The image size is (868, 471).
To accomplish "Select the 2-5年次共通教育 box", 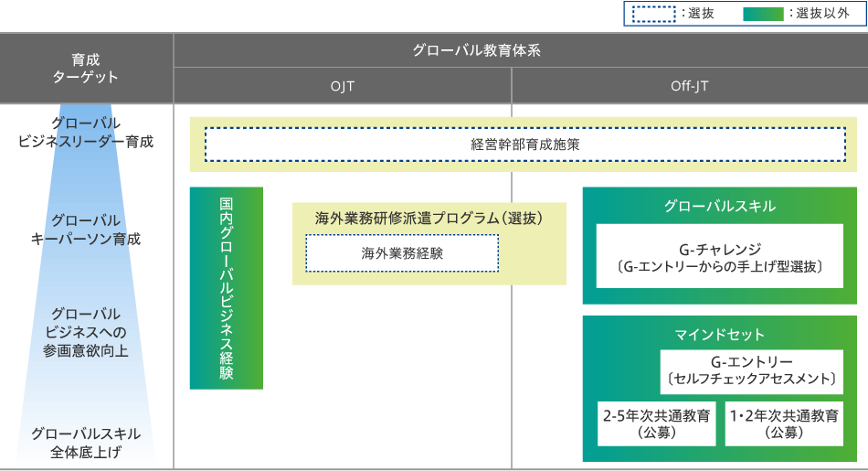I will click(656, 423).
